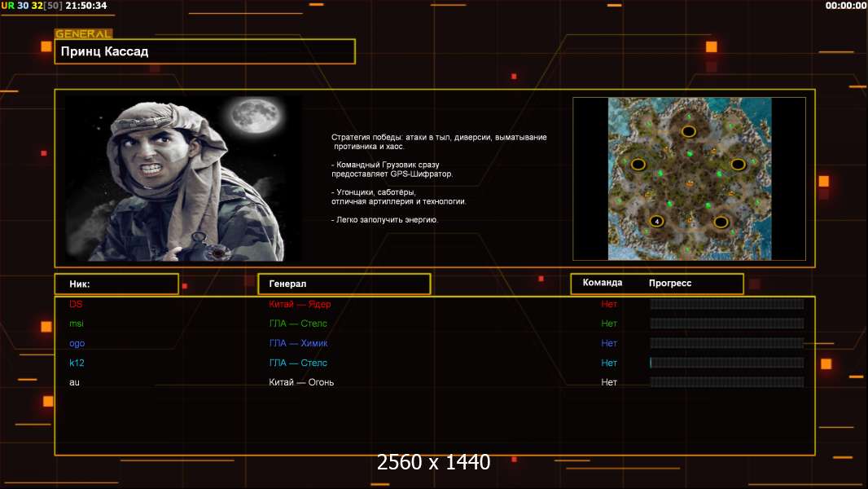The height and width of the screenshot is (489, 868).
Task: Click the general name field 'Принц Кассад'
Action: coord(205,51)
